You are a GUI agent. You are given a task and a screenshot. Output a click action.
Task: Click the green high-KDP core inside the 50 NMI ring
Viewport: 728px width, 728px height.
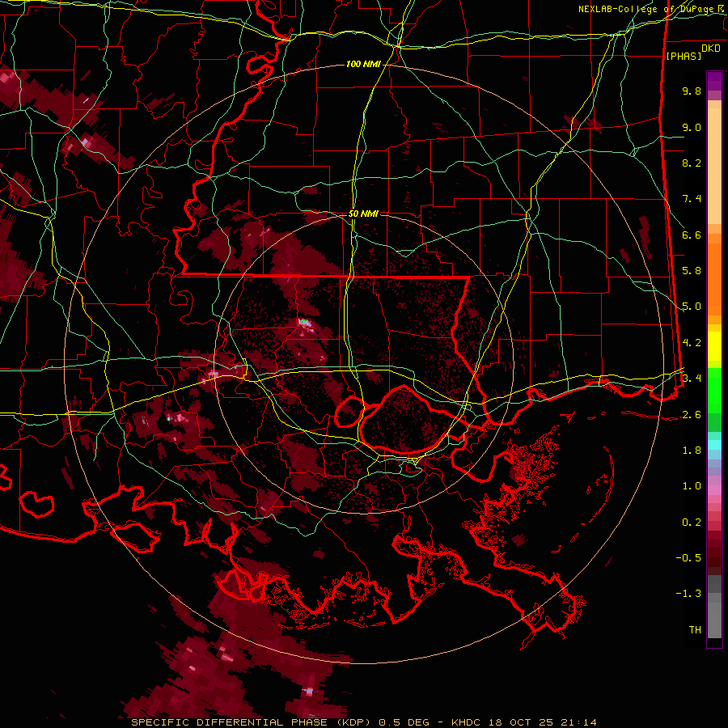303,321
